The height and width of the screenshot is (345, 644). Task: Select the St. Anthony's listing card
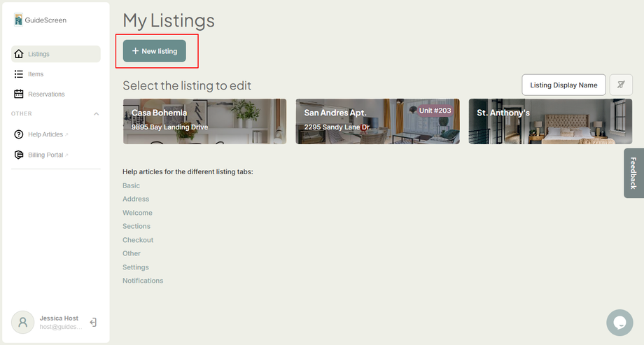(550, 121)
